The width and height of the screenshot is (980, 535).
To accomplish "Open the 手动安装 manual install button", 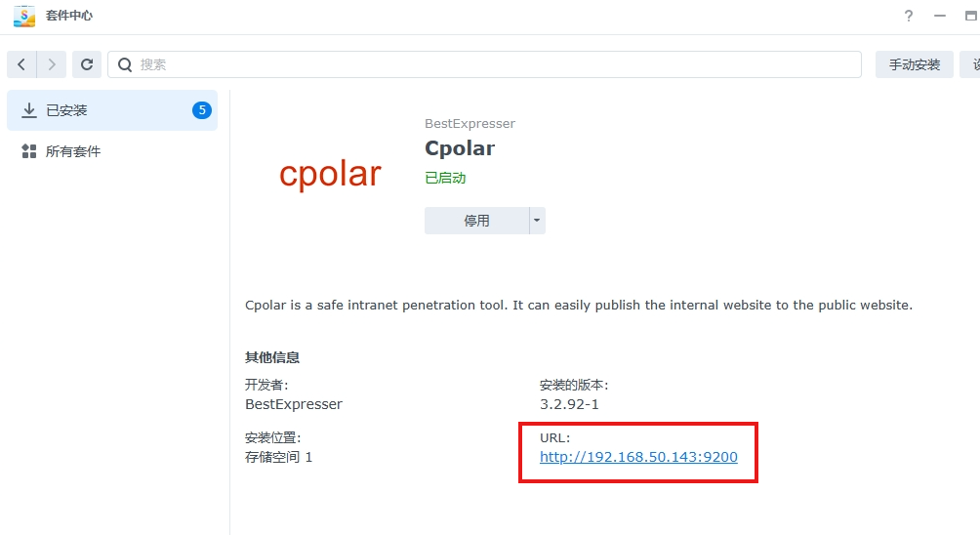I will pos(915,64).
